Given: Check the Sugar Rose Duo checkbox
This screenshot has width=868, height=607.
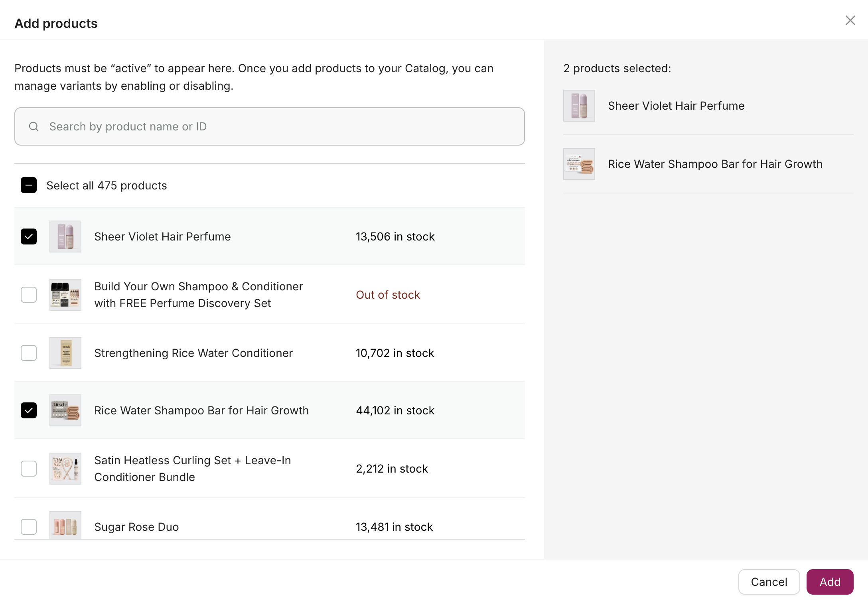Looking at the screenshot, I should [29, 526].
